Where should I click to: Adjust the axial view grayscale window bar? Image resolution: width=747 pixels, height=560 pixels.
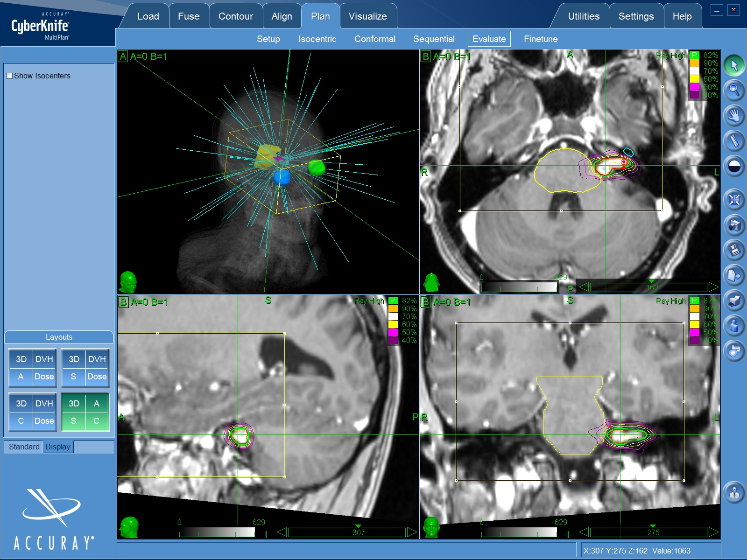click(519, 287)
